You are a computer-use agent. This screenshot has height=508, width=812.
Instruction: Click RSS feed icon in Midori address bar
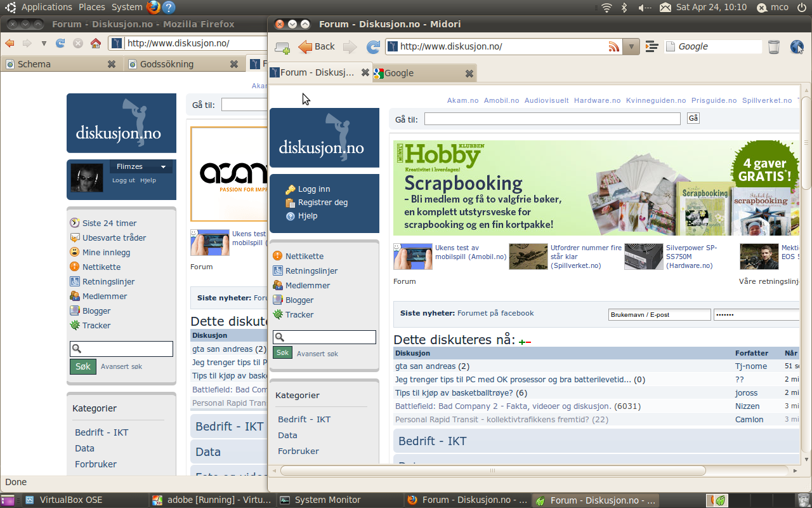pos(613,46)
